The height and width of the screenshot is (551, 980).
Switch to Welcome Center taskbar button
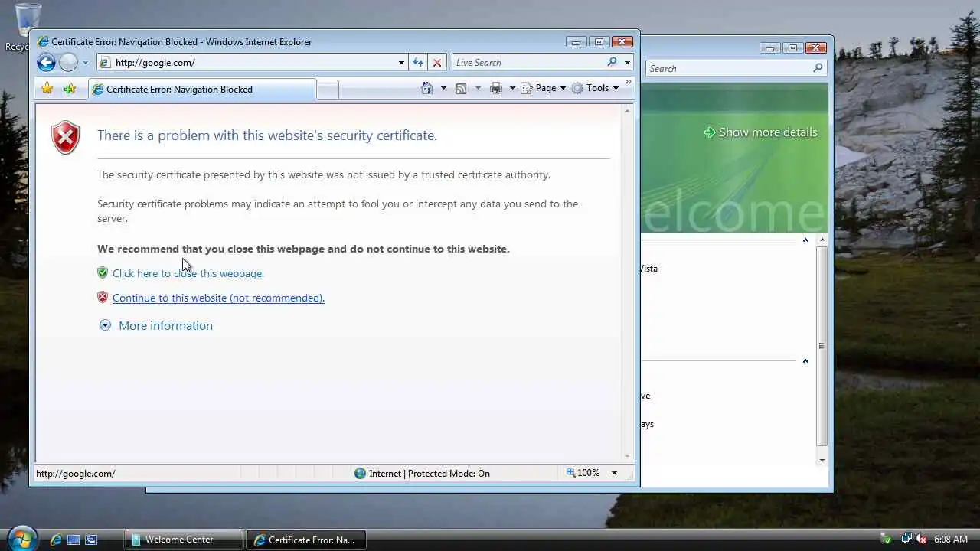[x=184, y=540]
